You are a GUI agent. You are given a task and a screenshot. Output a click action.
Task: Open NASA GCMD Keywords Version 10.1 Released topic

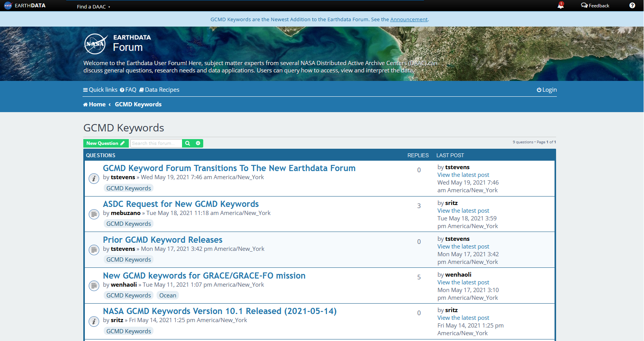[x=220, y=311]
